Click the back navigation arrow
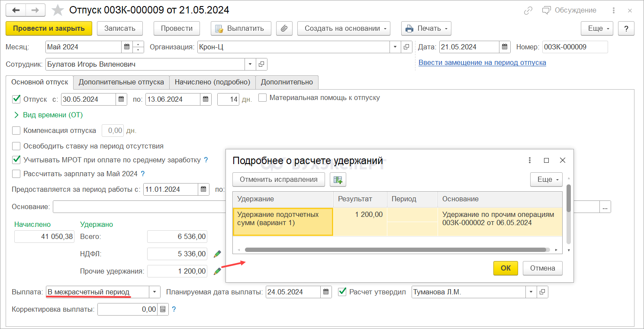Image resolution: width=644 pixels, height=329 pixels. 16,10
